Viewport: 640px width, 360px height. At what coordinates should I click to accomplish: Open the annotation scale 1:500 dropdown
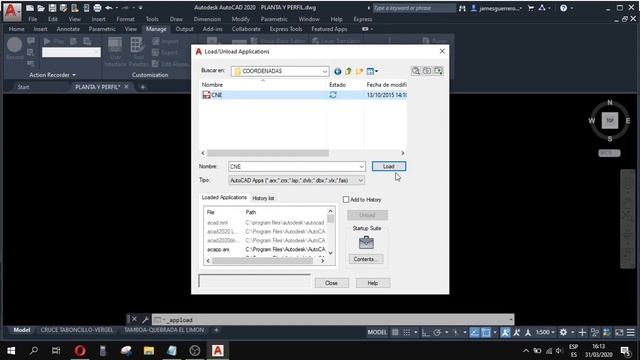pos(545,332)
